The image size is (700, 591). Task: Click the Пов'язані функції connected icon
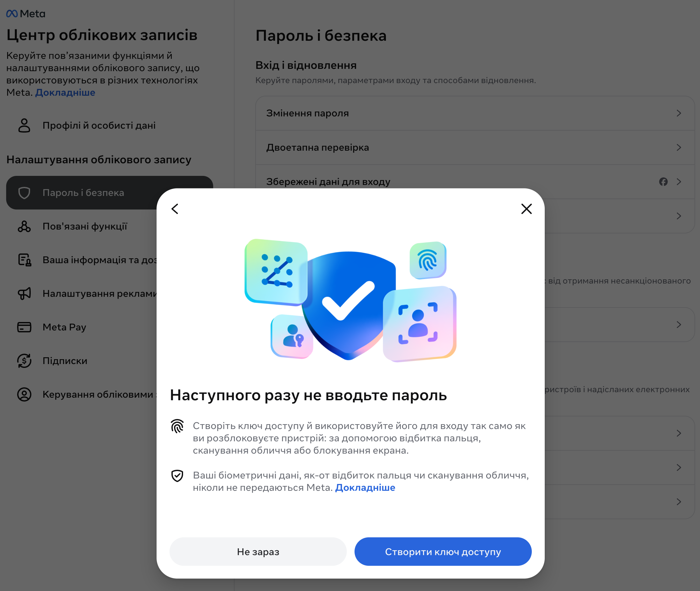24,227
